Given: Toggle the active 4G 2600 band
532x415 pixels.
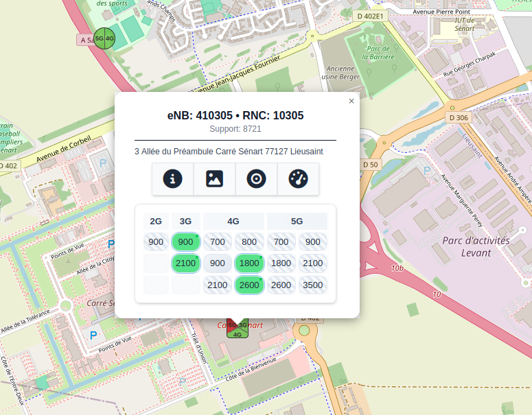Looking at the screenshot, I should pyautogui.click(x=249, y=285).
